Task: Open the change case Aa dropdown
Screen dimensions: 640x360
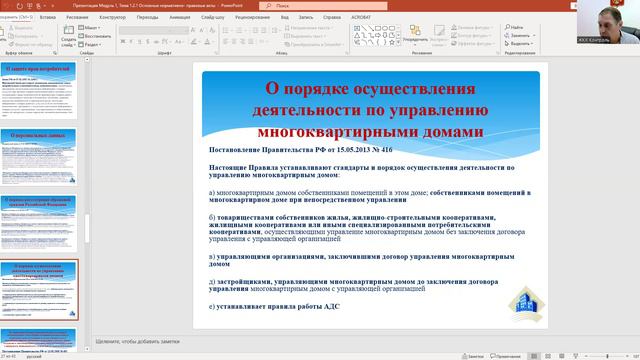Action: point(179,42)
